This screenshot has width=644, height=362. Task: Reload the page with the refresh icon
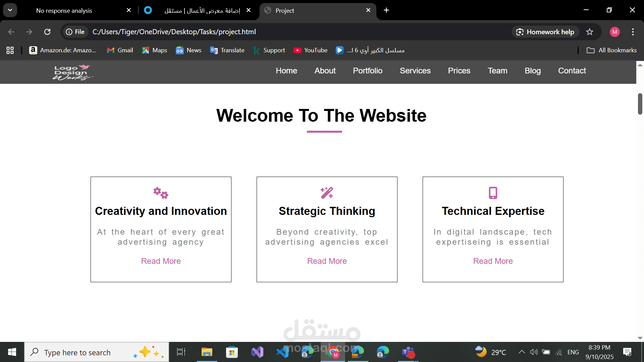[x=47, y=32]
